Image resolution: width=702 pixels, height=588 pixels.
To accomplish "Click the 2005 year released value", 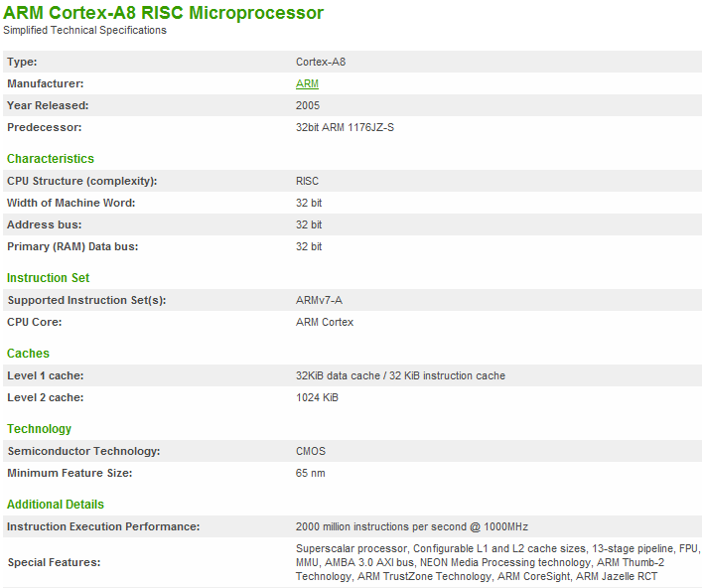I will tap(308, 105).
